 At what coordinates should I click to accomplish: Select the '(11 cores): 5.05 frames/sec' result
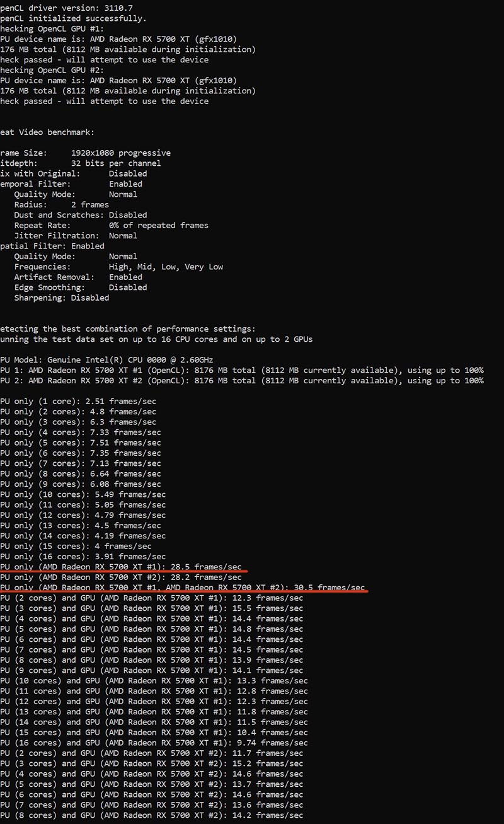click(x=83, y=505)
